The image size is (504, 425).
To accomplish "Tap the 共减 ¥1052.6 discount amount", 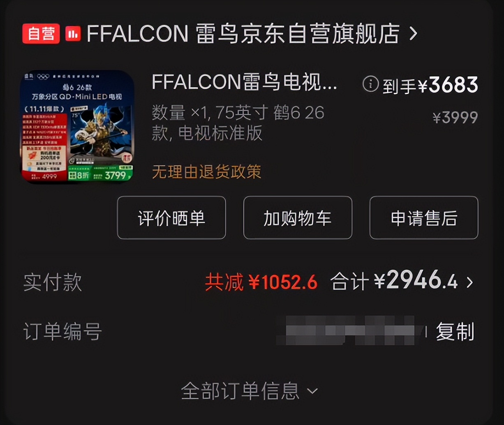I will point(261,282).
